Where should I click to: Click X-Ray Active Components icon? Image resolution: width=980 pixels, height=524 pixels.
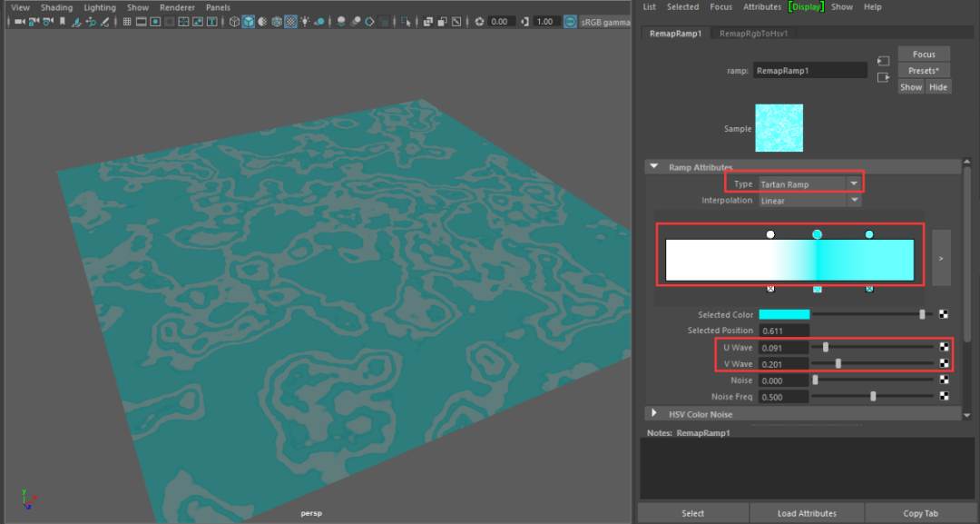(x=442, y=22)
